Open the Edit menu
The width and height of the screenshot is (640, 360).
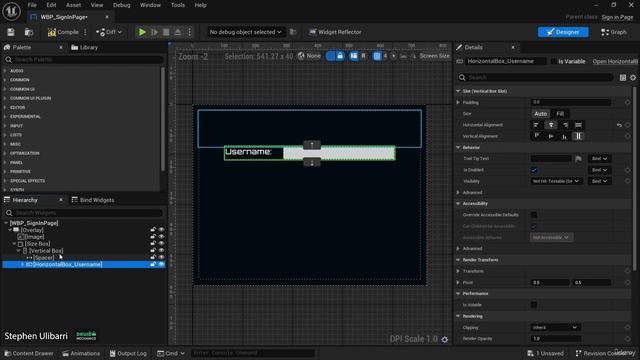point(51,5)
